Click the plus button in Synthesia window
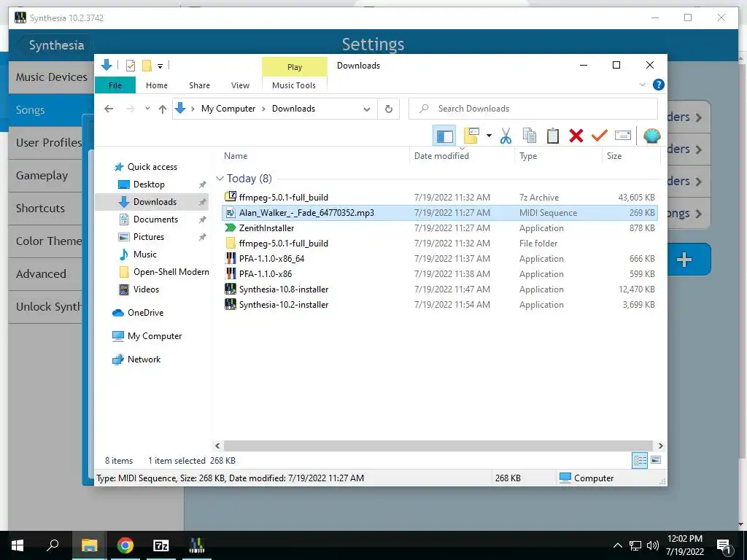Viewport: 747px width, 560px height. click(x=684, y=260)
